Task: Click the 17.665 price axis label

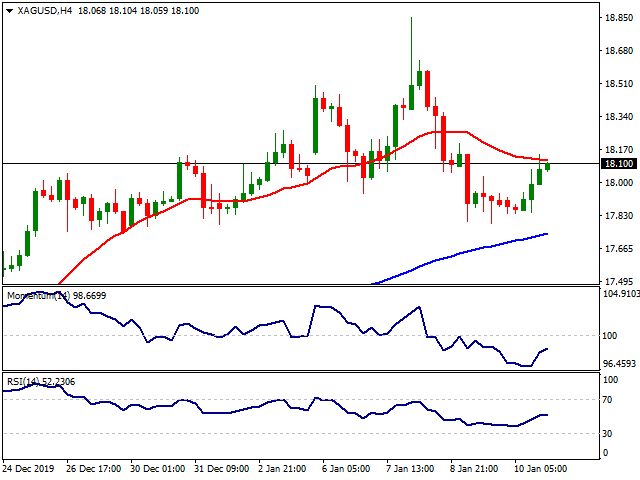Action: (619, 249)
